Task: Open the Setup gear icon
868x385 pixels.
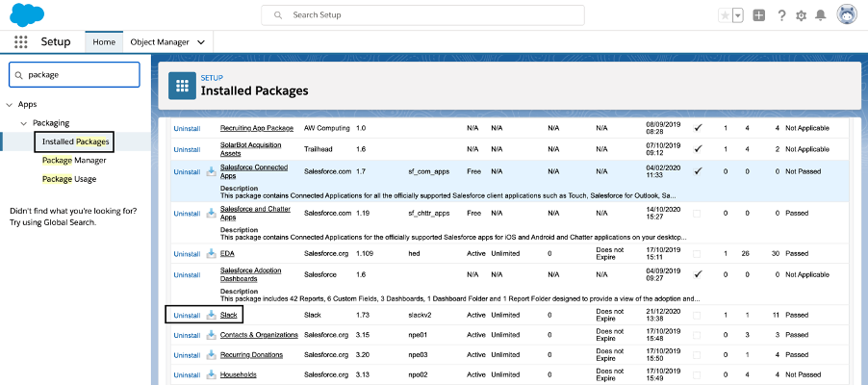Action: (801, 16)
